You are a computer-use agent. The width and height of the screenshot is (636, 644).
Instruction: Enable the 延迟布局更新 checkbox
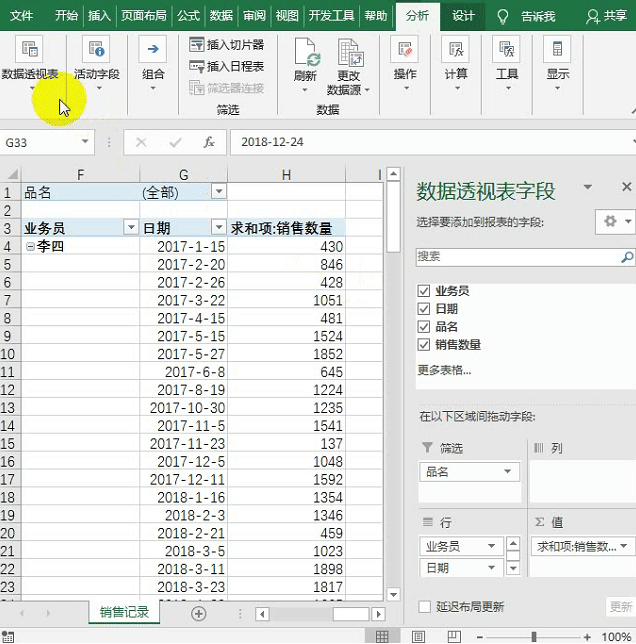point(425,606)
